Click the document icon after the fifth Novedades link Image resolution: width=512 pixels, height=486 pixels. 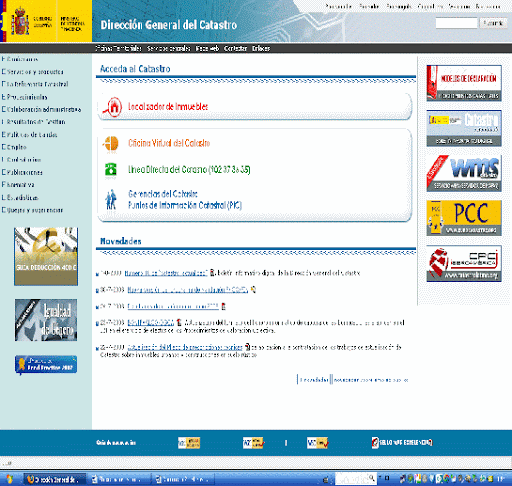click(x=247, y=347)
